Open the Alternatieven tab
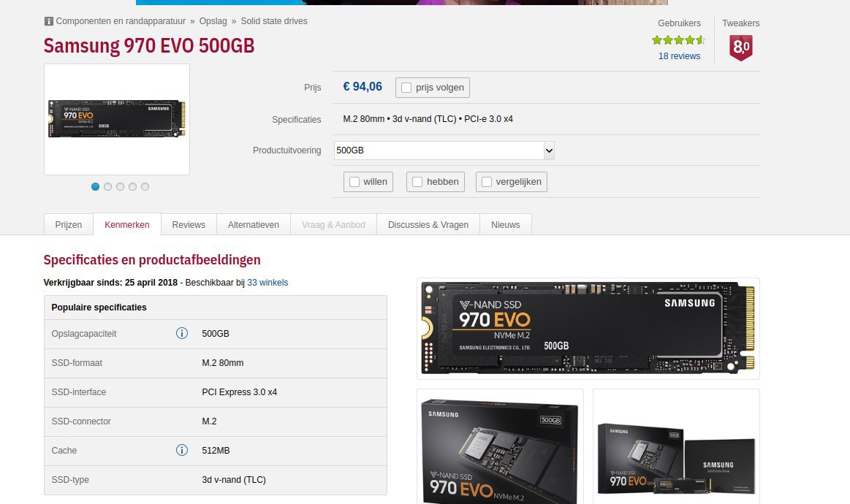Viewport: 850px width, 504px height. (x=253, y=224)
